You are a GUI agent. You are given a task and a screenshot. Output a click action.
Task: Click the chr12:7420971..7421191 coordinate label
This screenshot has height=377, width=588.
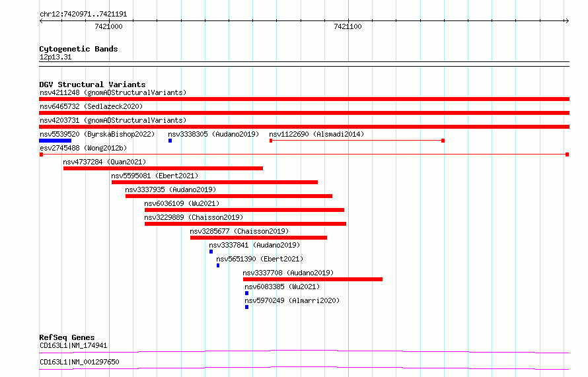83,15
